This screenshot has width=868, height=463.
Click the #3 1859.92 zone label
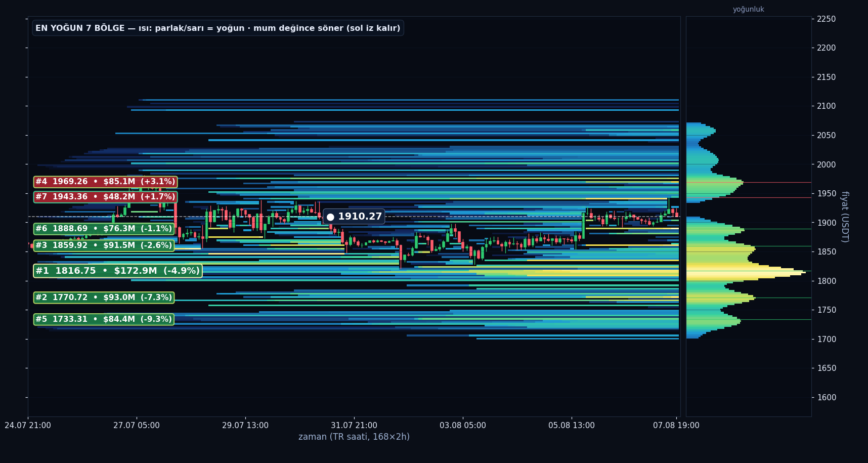pyautogui.click(x=104, y=245)
